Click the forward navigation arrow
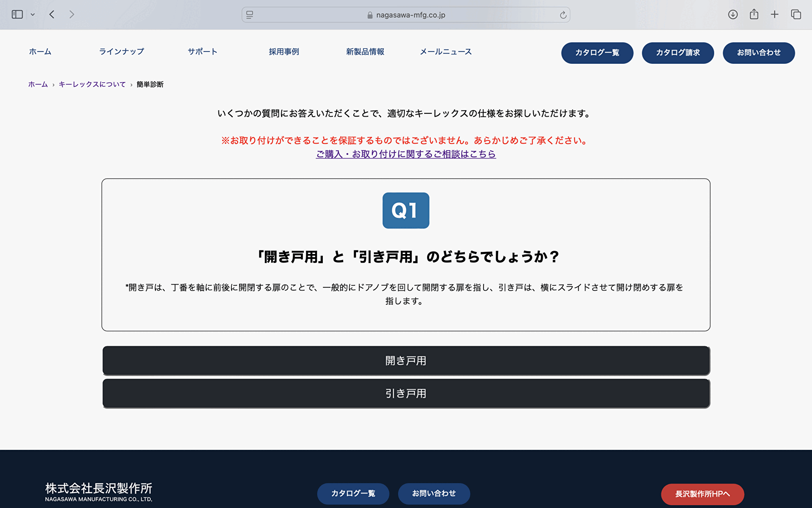812x508 pixels. (x=72, y=15)
